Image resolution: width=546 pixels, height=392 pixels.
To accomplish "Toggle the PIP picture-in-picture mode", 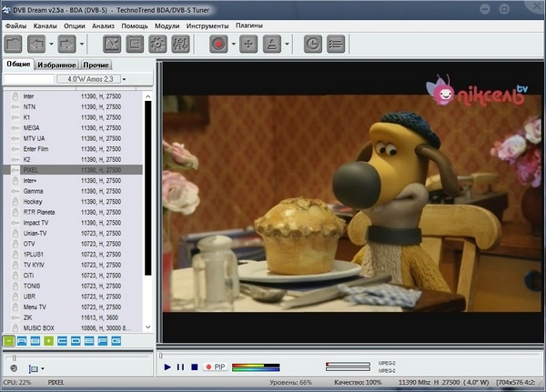I will (x=215, y=367).
